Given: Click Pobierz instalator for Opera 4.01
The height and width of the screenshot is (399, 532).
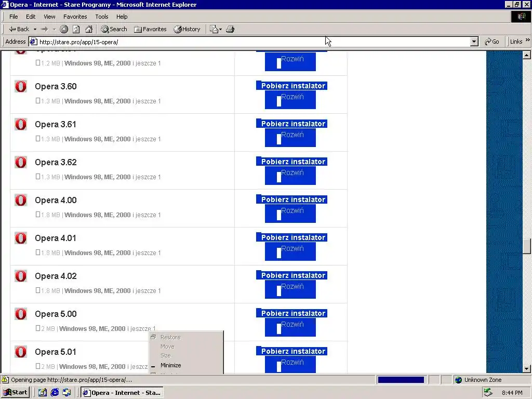Looking at the screenshot, I should click(292, 237).
